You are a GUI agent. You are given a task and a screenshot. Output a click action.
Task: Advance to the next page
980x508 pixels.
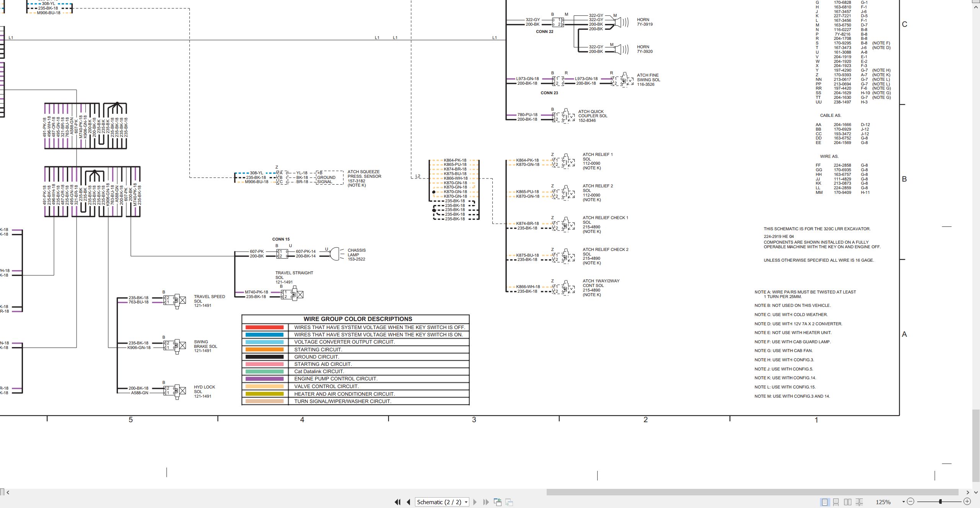pos(475,502)
